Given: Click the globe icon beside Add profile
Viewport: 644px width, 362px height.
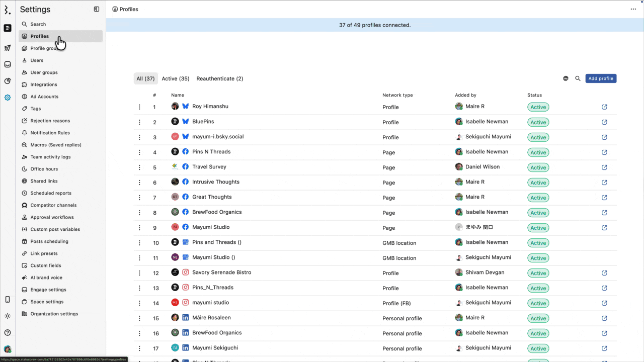Looking at the screenshot, I should pyautogui.click(x=566, y=78).
